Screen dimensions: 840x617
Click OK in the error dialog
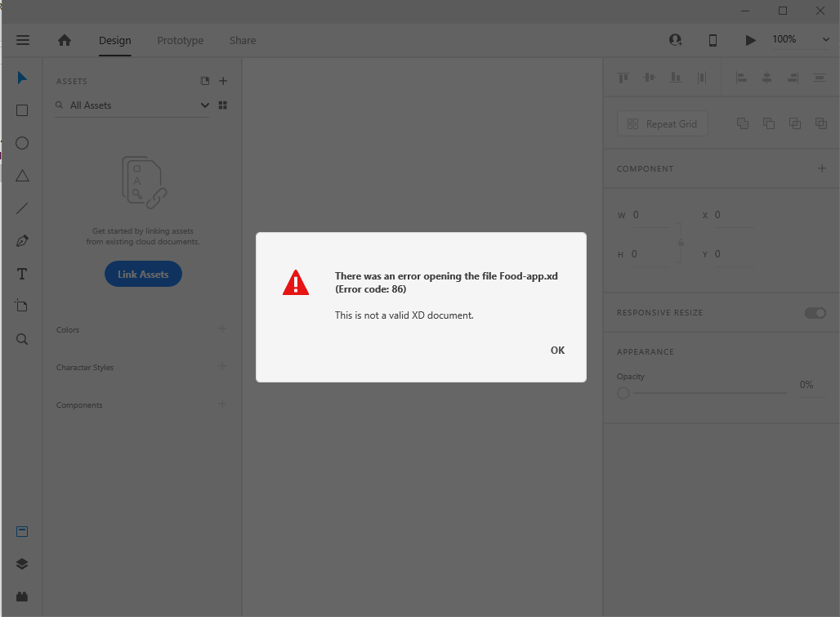(557, 351)
